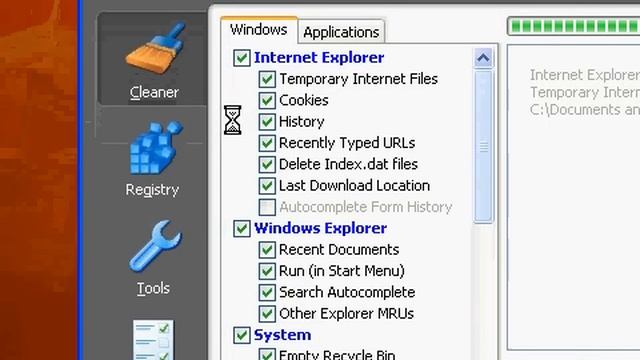Uncheck the Windows Explorer group checkbox
The image size is (640, 360).
pyautogui.click(x=242, y=228)
